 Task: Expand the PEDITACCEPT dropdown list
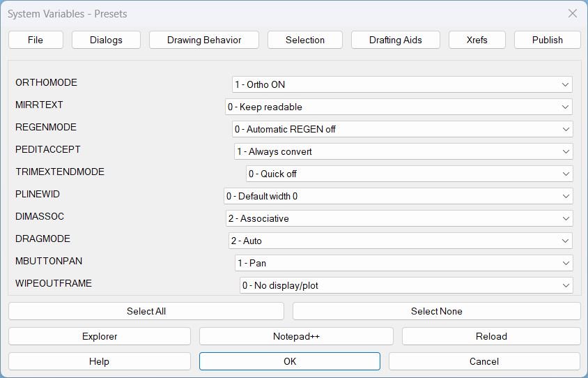[x=403, y=151]
